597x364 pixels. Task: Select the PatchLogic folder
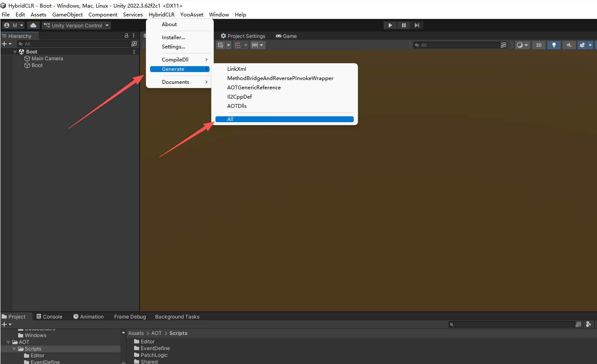click(151, 355)
